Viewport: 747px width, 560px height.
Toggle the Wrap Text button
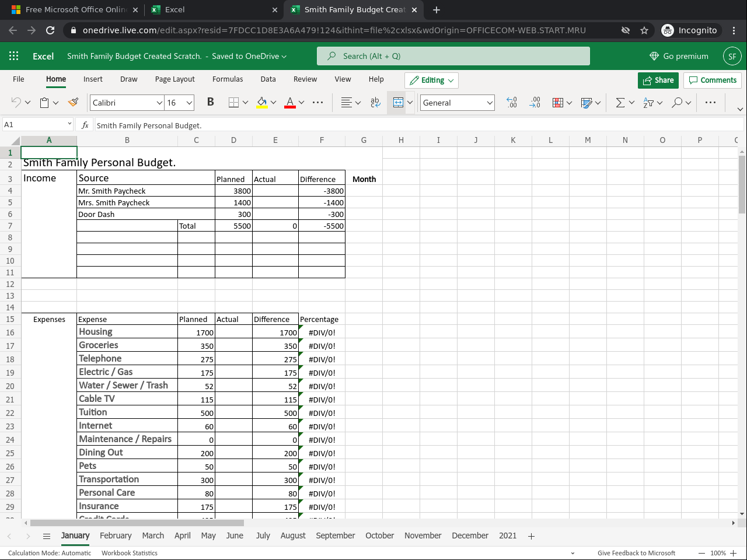click(x=375, y=103)
